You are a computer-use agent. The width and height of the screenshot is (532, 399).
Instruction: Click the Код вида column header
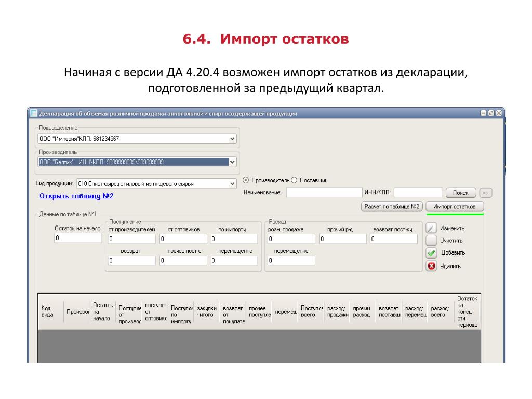[51, 312]
